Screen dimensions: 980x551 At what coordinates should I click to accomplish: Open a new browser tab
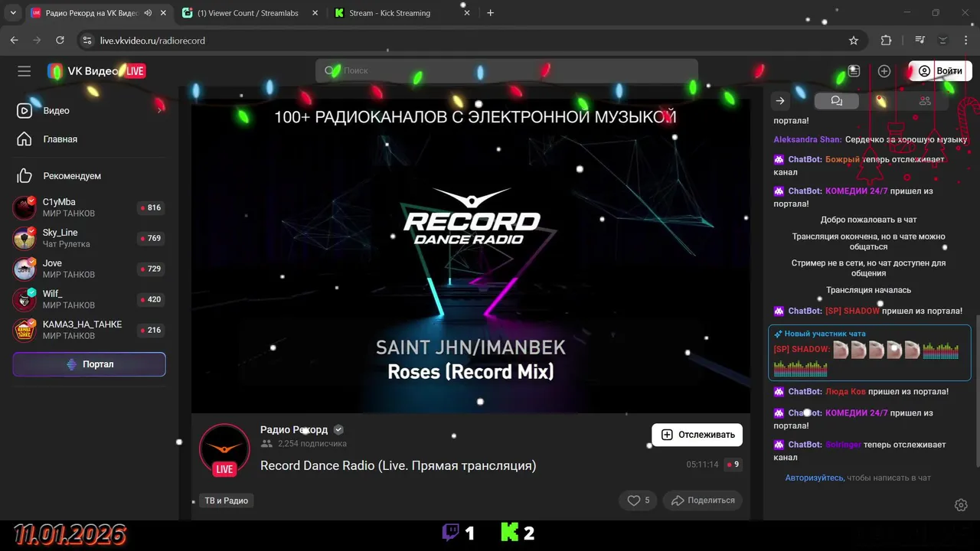click(491, 13)
